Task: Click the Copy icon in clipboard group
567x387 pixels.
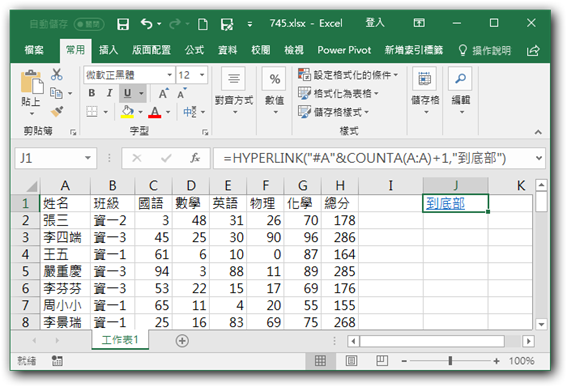Action: point(56,93)
